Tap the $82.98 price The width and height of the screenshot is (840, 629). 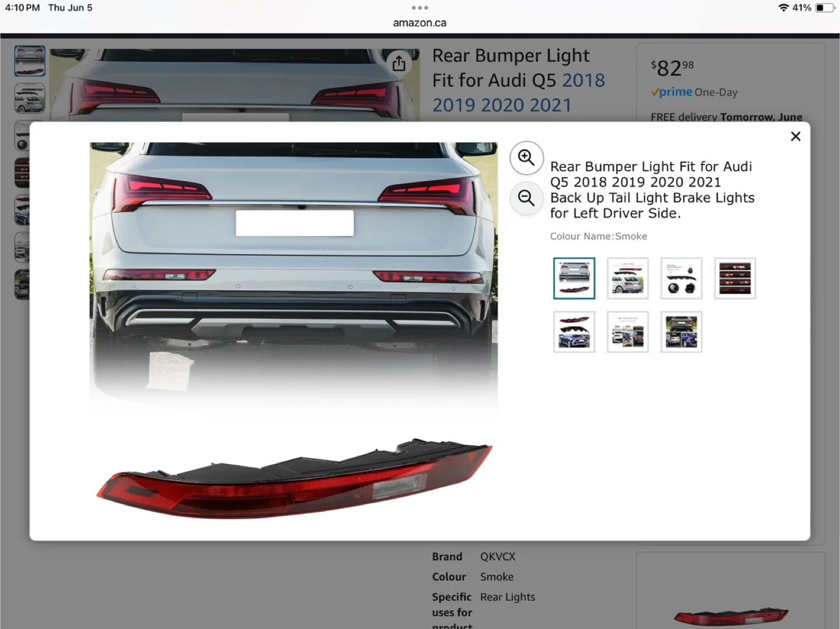[x=672, y=68]
